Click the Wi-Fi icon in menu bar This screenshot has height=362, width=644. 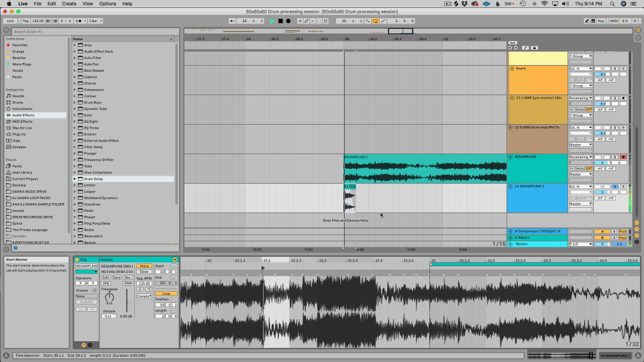coord(545,4)
